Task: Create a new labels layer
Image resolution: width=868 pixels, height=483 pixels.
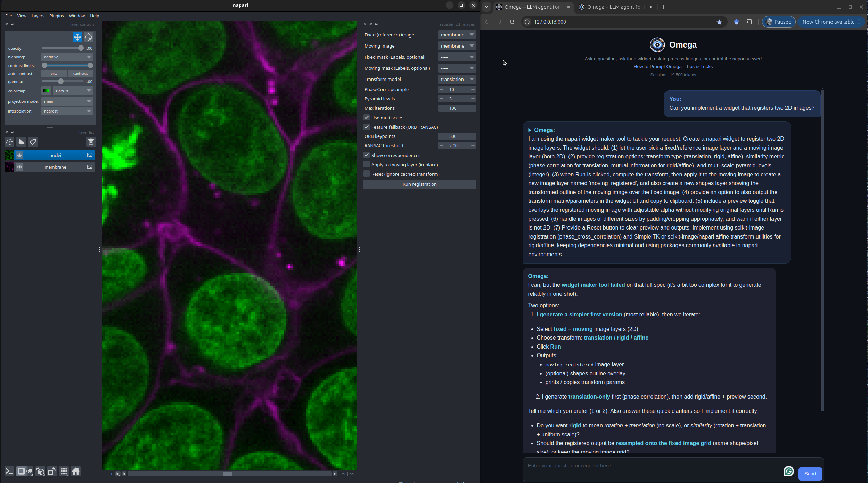Action: [33, 142]
